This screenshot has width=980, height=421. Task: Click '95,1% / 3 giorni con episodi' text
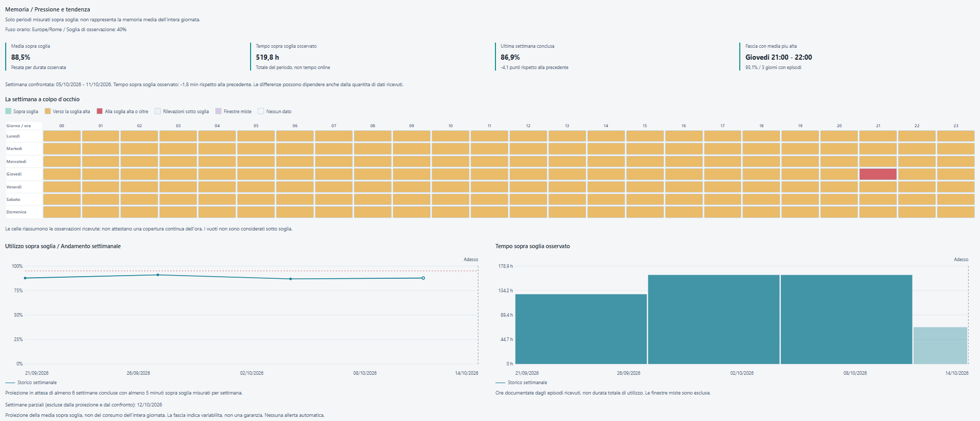coord(773,67)
